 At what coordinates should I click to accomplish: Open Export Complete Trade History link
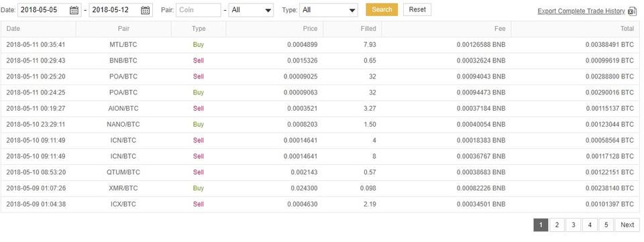coord(581,11)
